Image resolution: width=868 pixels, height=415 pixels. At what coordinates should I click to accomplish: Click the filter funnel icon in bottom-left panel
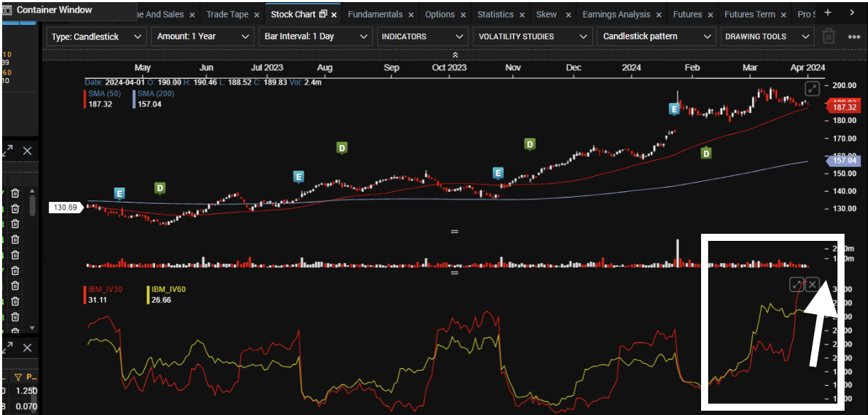tap(19, 377)
